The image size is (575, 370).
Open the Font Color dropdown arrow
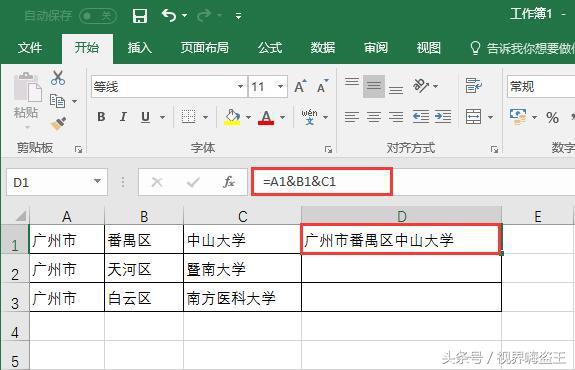point(282,117)
